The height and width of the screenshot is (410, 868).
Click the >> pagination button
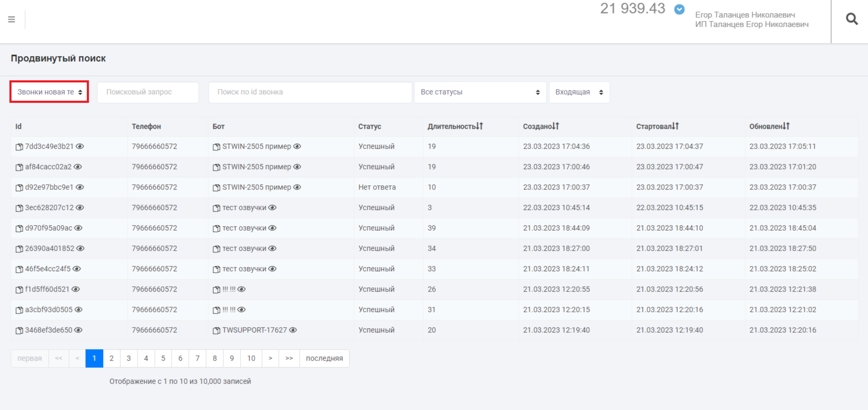[x=289, y=358]
